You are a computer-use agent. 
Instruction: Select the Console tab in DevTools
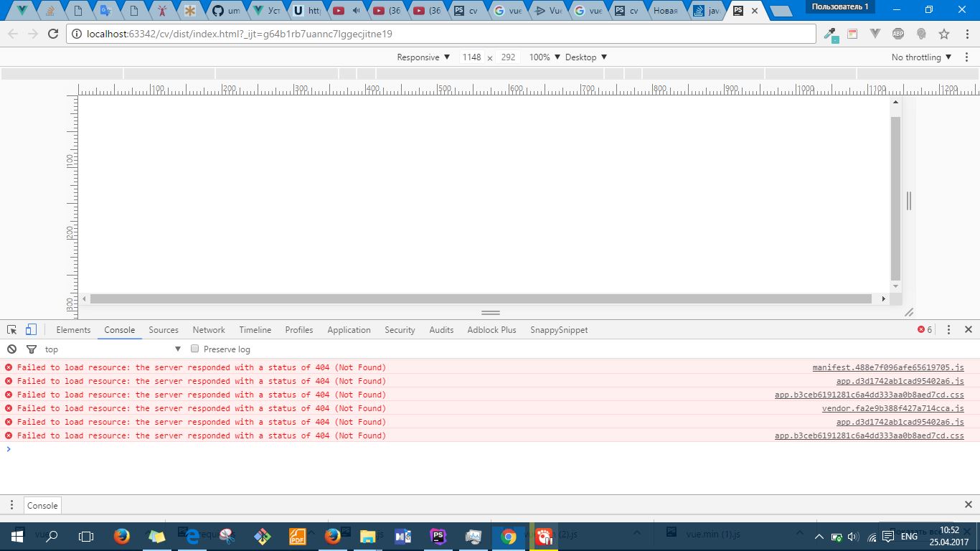pyautogui.click(x=119, y=330)
